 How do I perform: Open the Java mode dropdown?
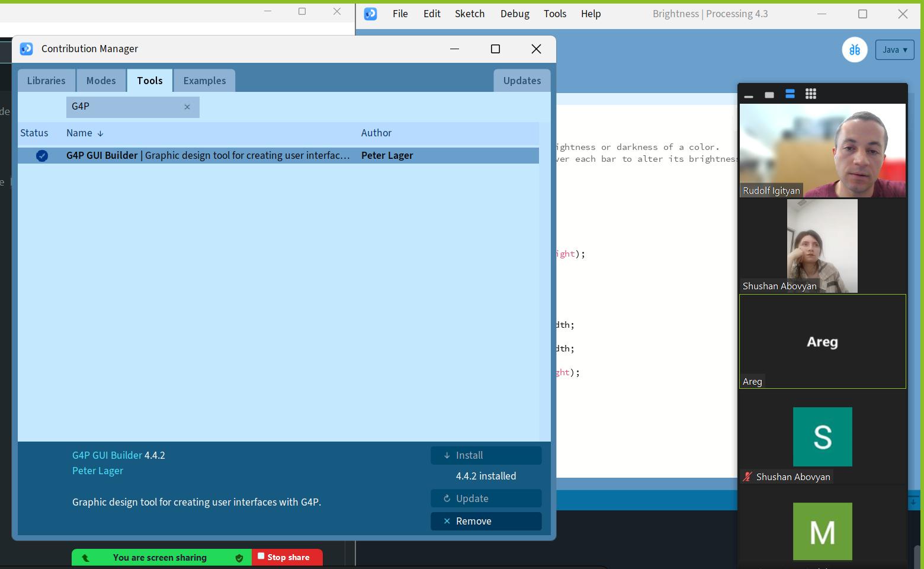[x=894, y=50]
